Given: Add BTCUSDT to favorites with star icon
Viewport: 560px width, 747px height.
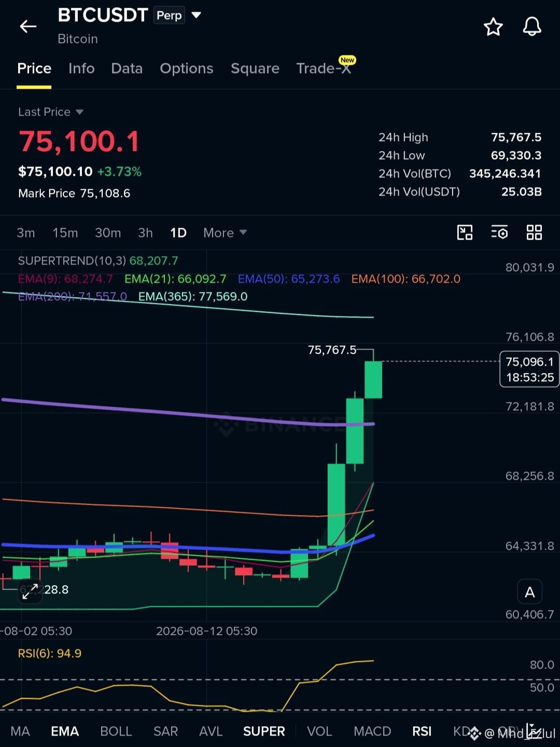Looking at the screenshot, I should click(493, 26).
